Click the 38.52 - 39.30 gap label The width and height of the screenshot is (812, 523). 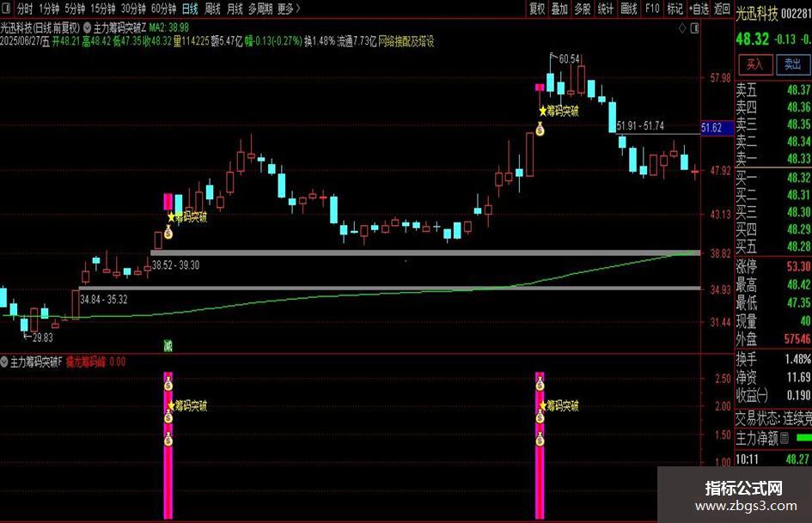coord(175,265)
